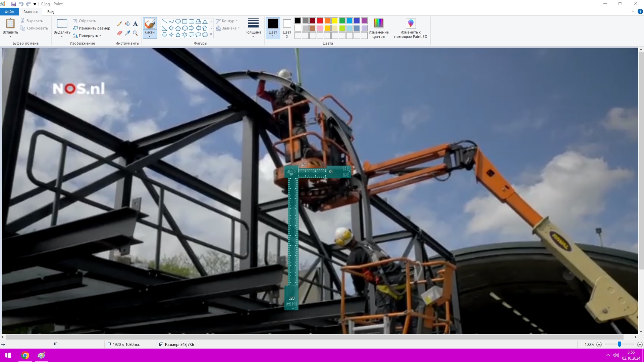644x362 pixels.
Task: Open the Rotate dropdown
Action: [87, 36]
